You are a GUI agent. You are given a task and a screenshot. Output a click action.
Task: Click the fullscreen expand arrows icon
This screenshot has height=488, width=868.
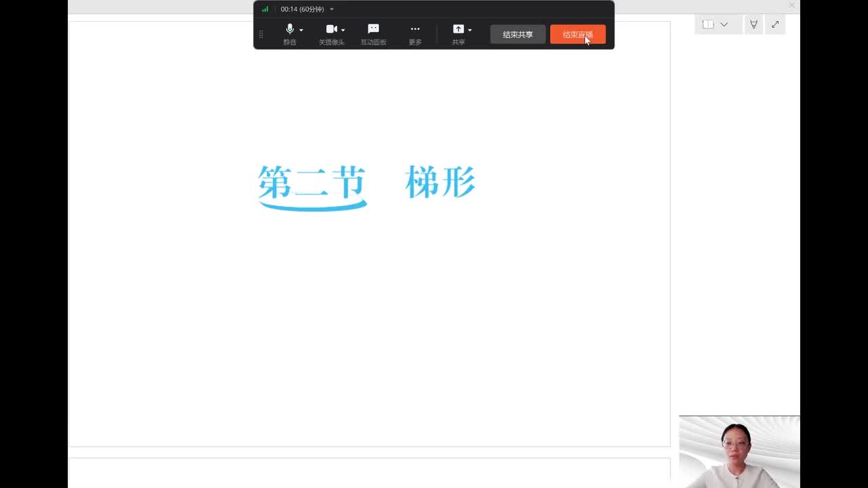click(x=775, y=24)
